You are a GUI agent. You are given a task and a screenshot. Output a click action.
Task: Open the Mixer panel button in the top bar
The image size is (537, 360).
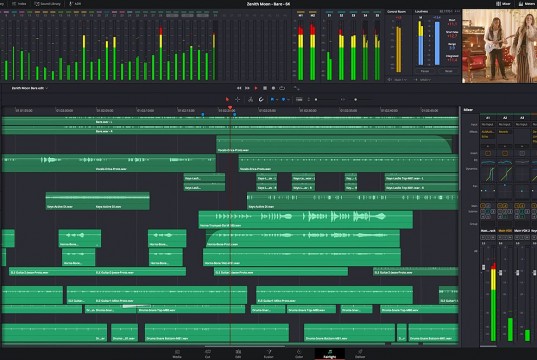[x=504, y=4]
